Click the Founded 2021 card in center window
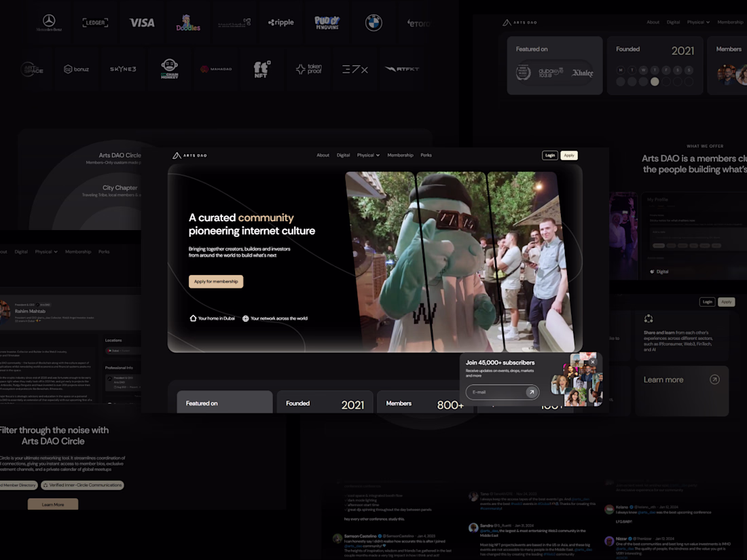Image resolution: width=747 pixels, height=560 pixels. tap(325, 402)
